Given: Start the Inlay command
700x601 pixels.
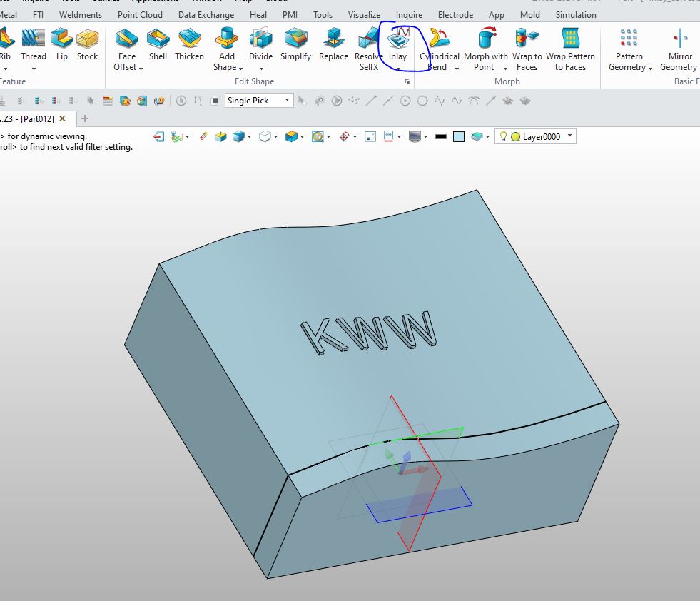Looking at the screenshot, I should tap(397, 44).
